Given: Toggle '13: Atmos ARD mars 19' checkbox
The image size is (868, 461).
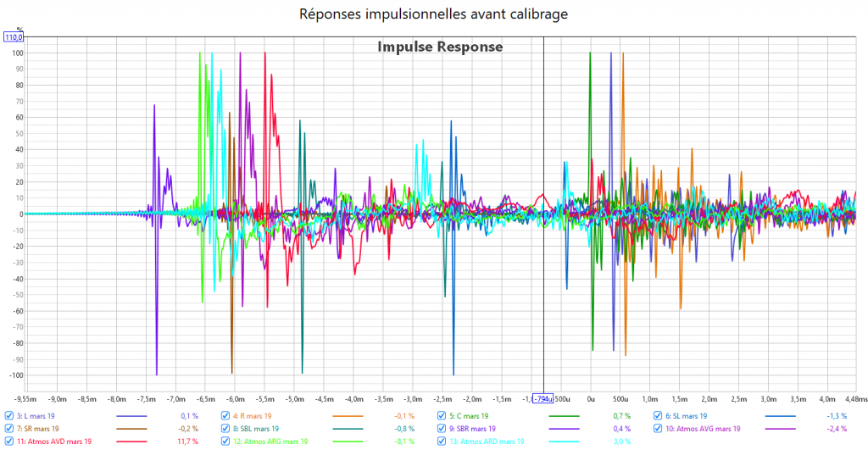Looking at the screenshot, I should [442, 442].
